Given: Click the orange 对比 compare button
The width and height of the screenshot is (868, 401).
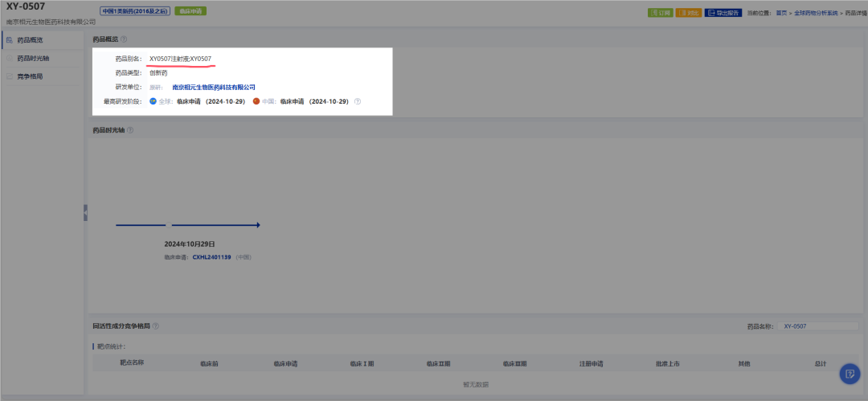Looking at the screenshot, I should pyautogui.click(x=688, y=13).
